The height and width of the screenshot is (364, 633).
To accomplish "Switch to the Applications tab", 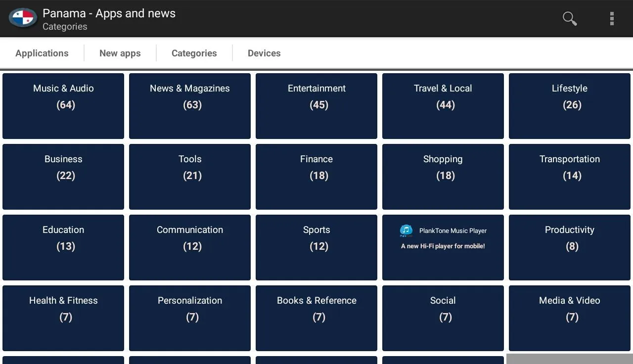I will (x=42, y=53).
